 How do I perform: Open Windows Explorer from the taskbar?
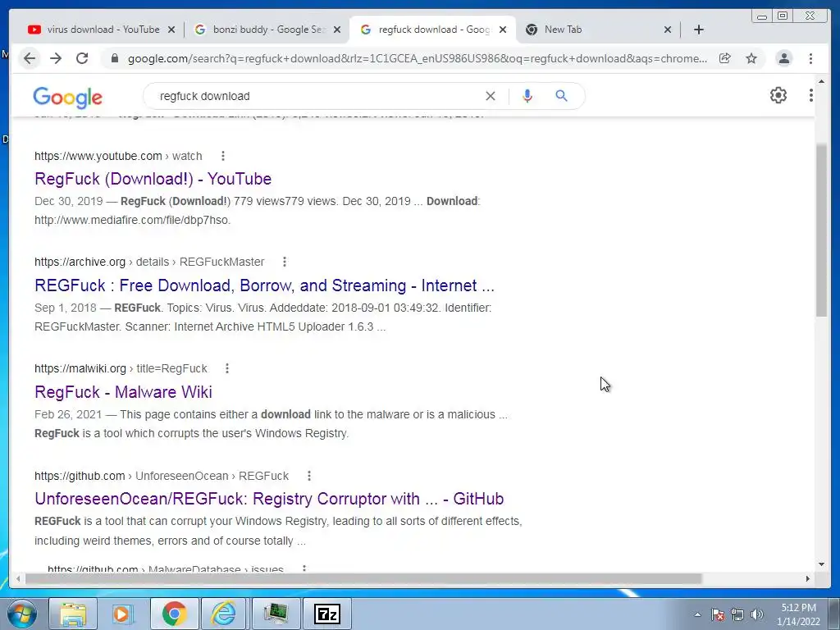point(73,614)
